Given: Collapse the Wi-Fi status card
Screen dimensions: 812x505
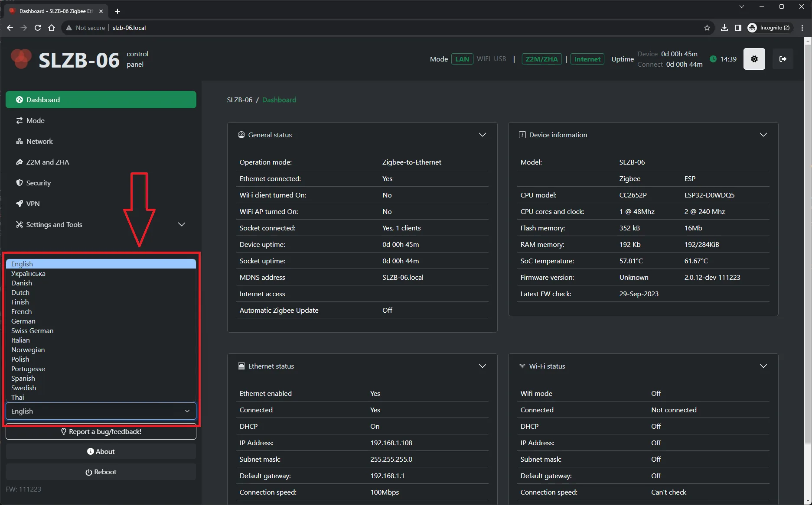Looking at the screenshot, I should (763, 366).
